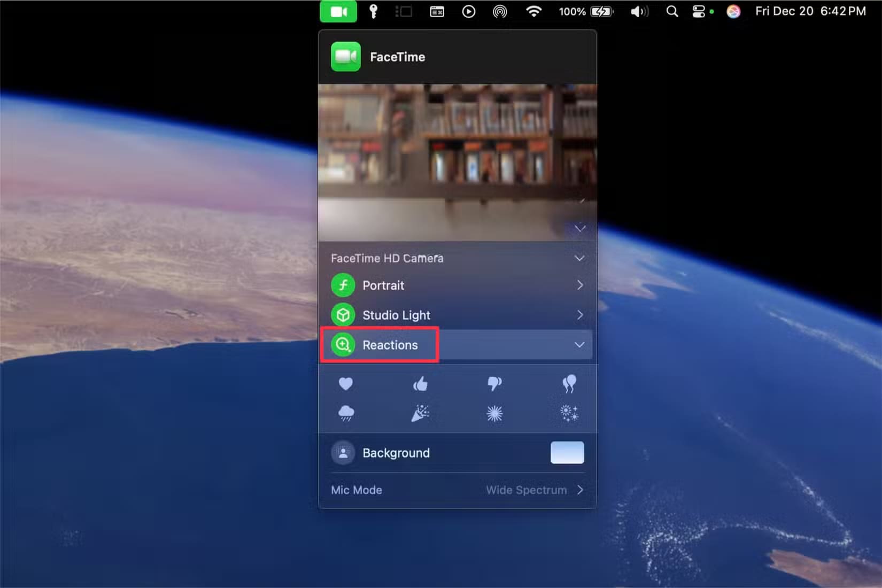Viewport: 882px width, 588px height.
Task: Toggle the Background person icon
Action: [x=343, y=453]
